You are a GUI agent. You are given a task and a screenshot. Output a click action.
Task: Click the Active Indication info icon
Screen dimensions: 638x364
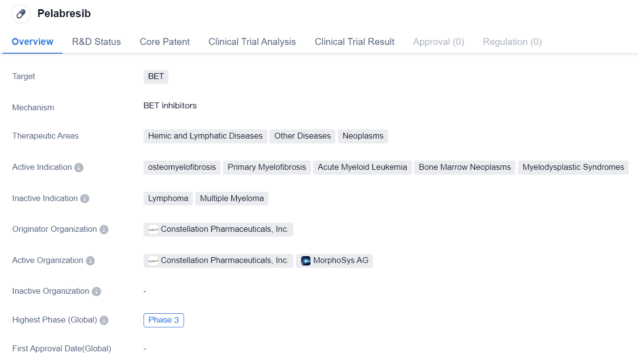[79, 167]
